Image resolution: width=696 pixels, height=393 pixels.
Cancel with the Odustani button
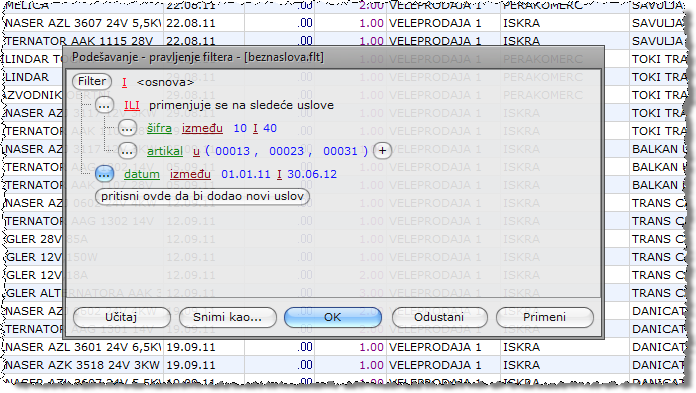[x=439, y=318]
